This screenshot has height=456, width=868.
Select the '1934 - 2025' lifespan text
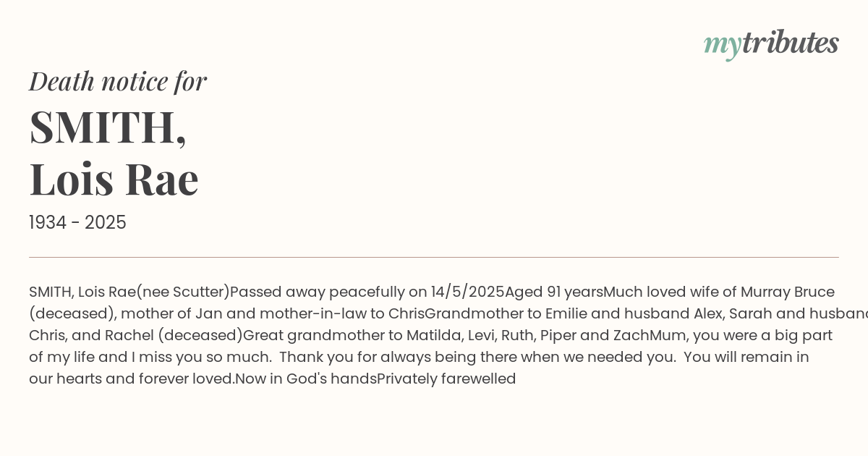click(x=77, y=223)
